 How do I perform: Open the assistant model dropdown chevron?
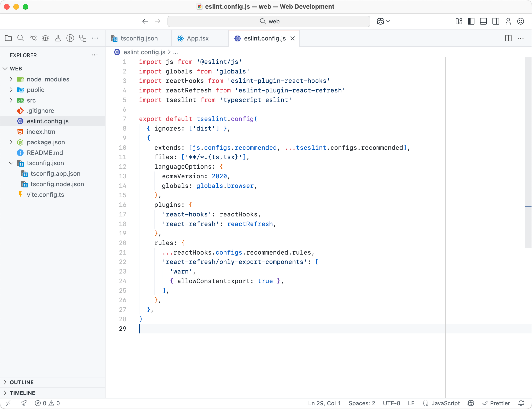[x=388, y=21]
